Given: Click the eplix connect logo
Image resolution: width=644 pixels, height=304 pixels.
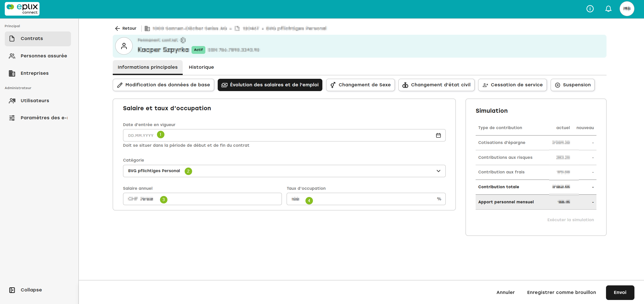Looking at the screenshot, I should 22,9.
